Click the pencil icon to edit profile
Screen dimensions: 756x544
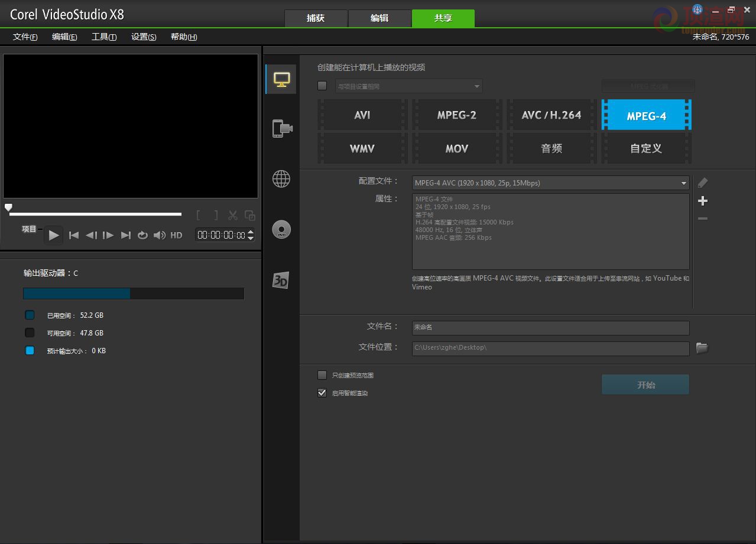(702, 183)
